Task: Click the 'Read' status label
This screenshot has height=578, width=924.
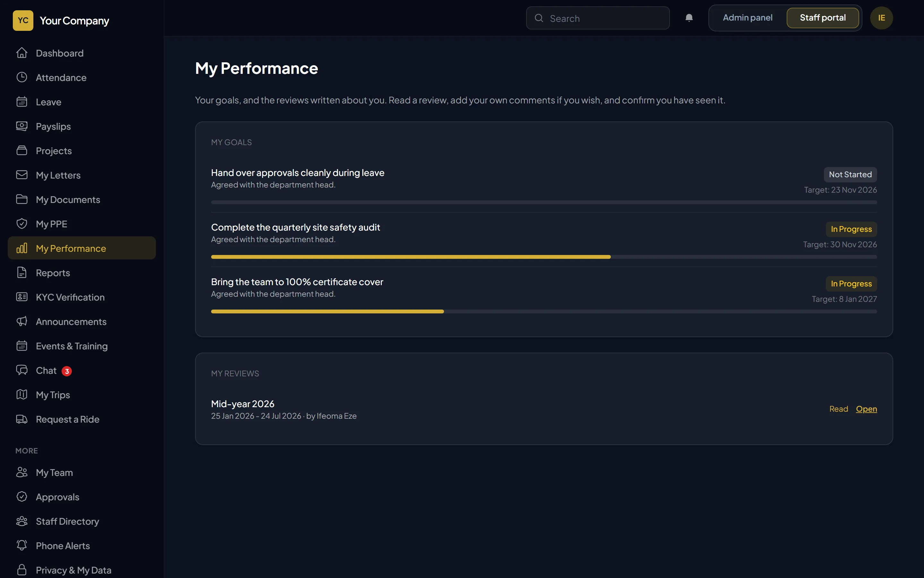Action: [x=838, y=409]
